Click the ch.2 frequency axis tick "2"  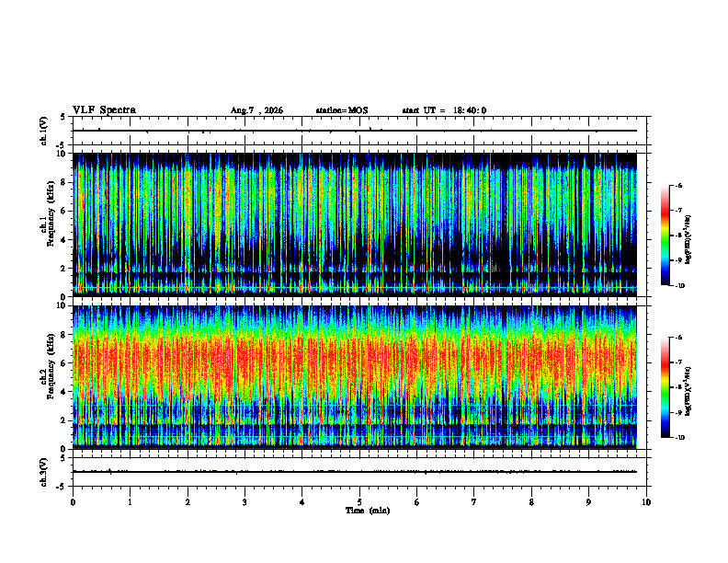tap(64, 420)
